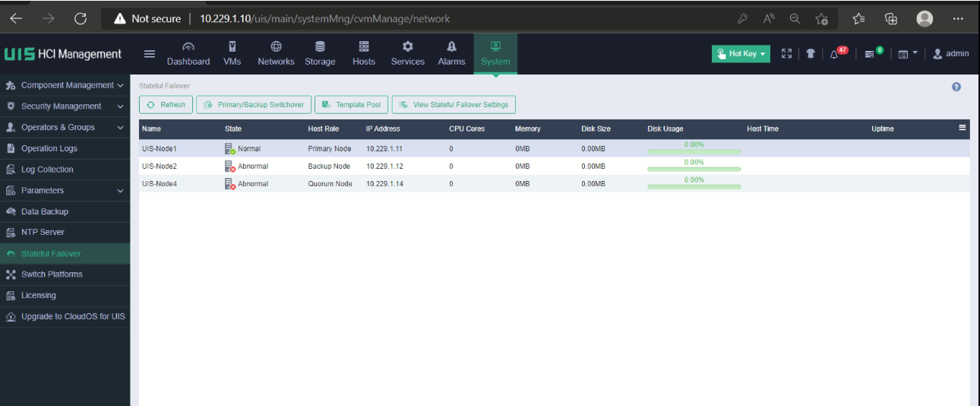Open the browser profile avatar
The width and height of the screenshot is (980, 406).
click(x=925, y=18)
